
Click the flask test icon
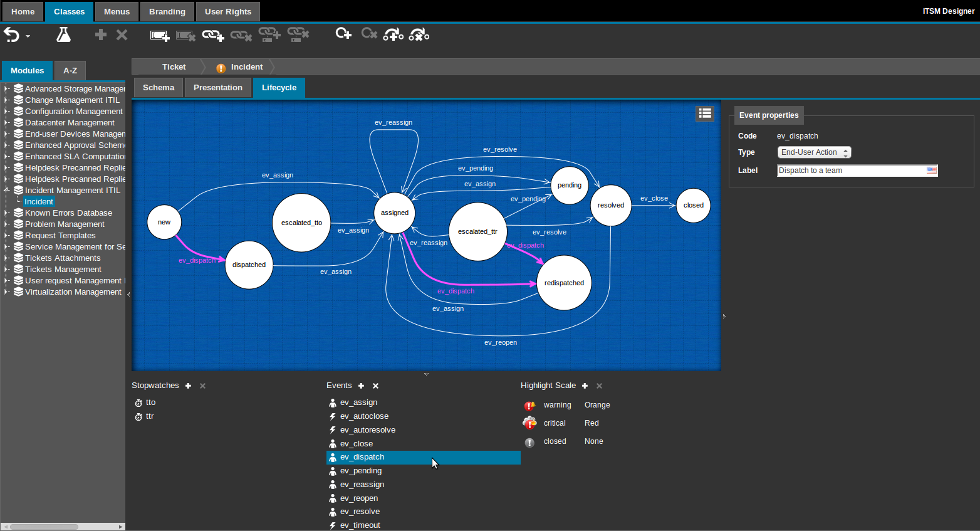click(63, 34)
